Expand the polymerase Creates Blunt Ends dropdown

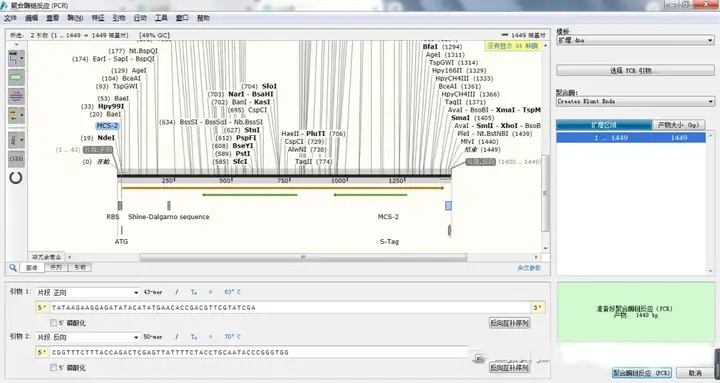click(x=636, y=101)
